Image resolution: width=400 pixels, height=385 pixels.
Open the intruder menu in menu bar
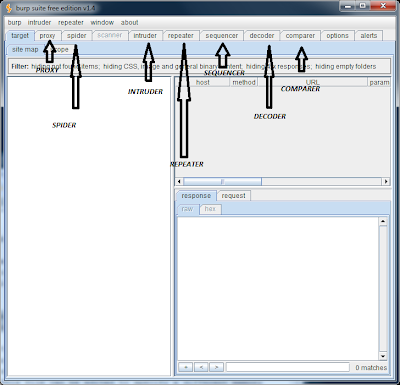point(39,23)
